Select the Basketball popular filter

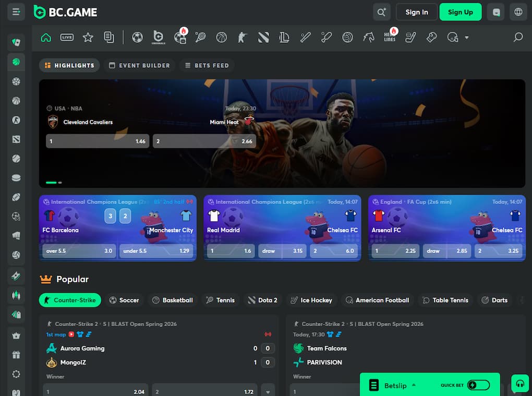point(173,301)
